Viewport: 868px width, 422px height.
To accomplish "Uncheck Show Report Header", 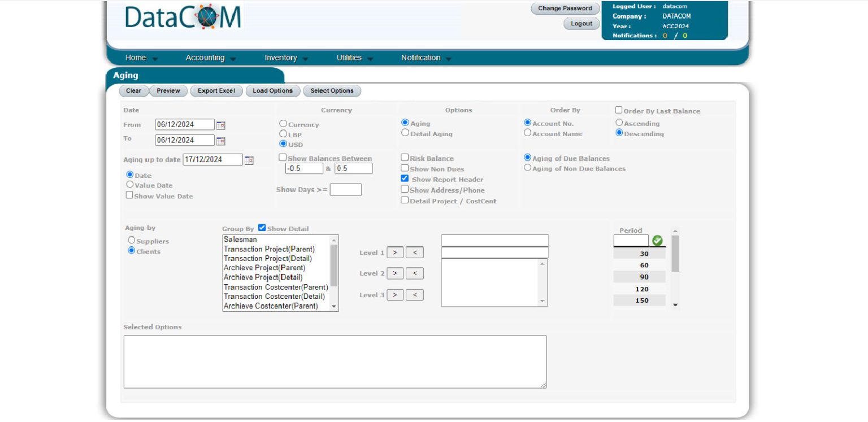I will point(405,179).
